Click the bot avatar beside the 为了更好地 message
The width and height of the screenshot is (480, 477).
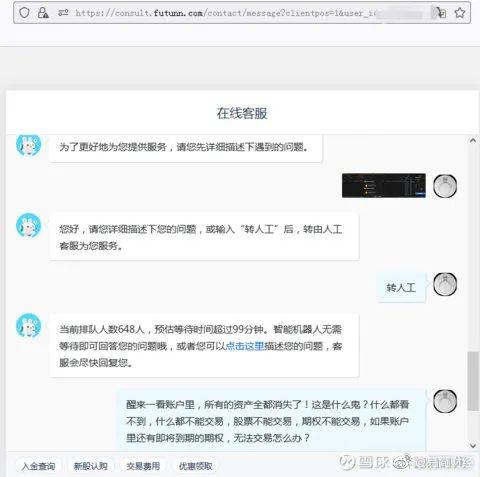pyautogui.click(x=29, y=145)
